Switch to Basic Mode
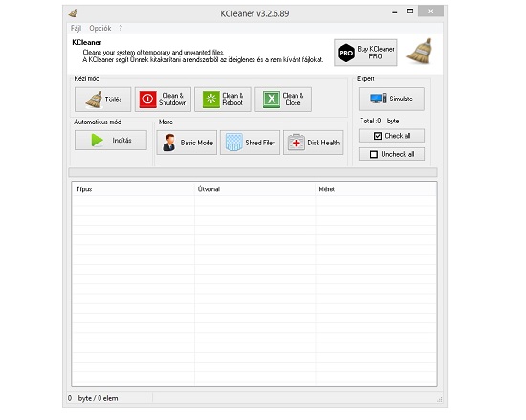The image size is (526, 420). coord(186,143)
